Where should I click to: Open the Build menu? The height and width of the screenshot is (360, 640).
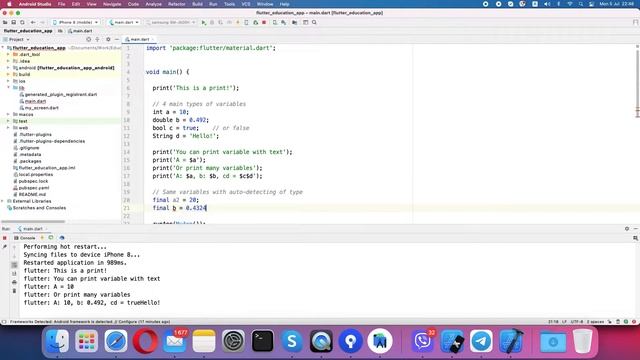click(197, 4)
